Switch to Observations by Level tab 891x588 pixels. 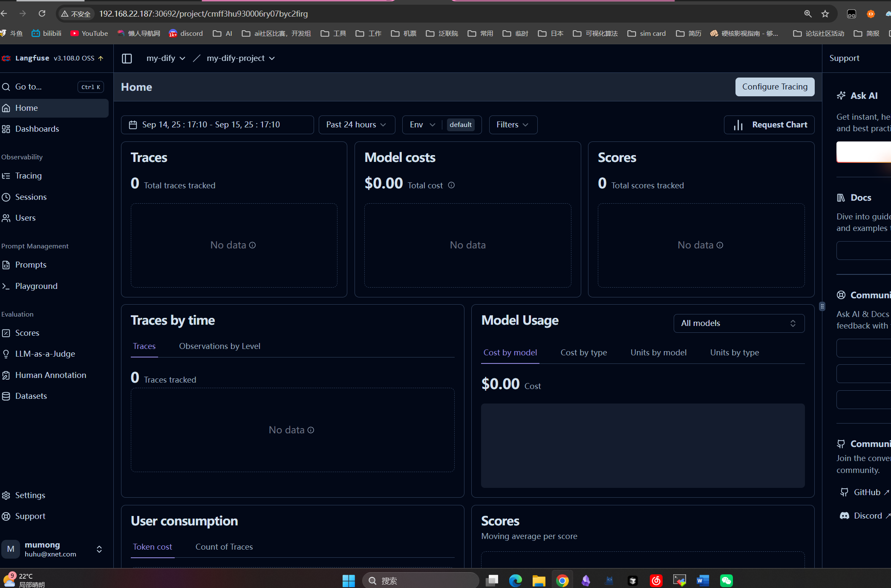[219, 346]
